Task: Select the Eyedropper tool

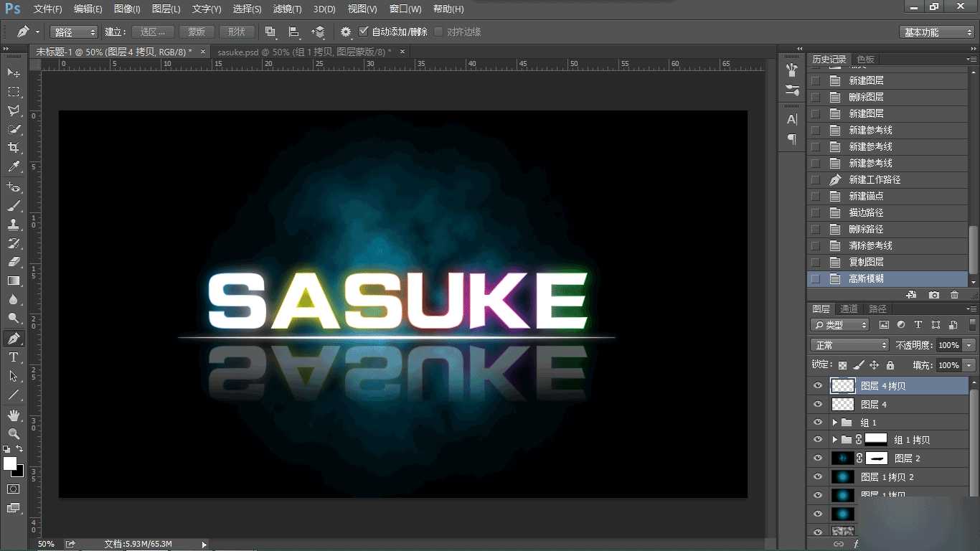Action: (x=14, y=166)
